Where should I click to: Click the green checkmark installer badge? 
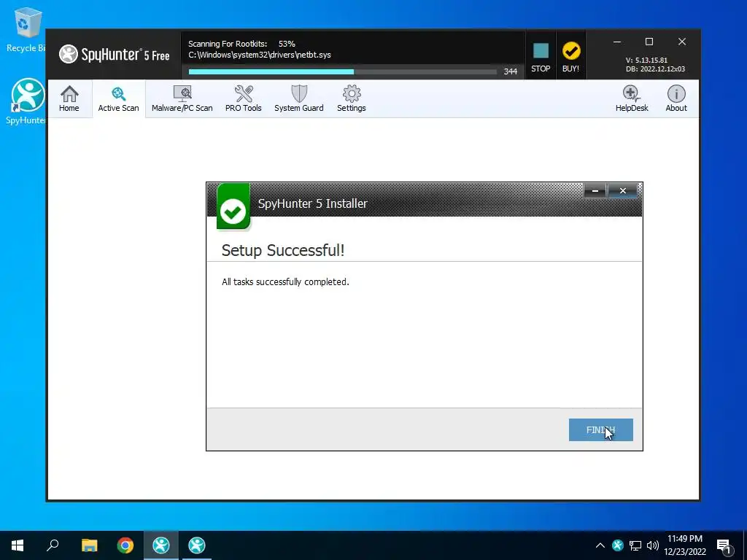click(233, 206)
